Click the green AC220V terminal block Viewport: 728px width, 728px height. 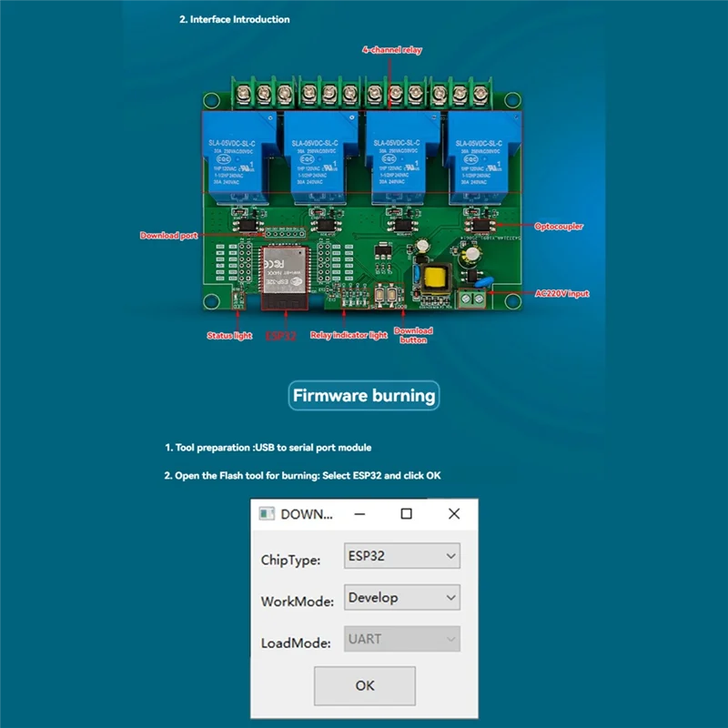coord(471,297)
